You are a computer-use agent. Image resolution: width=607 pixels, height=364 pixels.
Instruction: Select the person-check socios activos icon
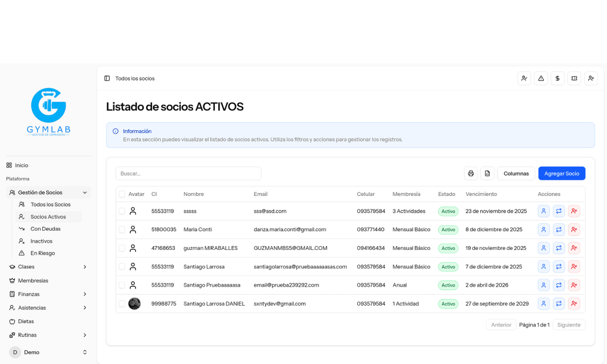(x=524, y=78)
